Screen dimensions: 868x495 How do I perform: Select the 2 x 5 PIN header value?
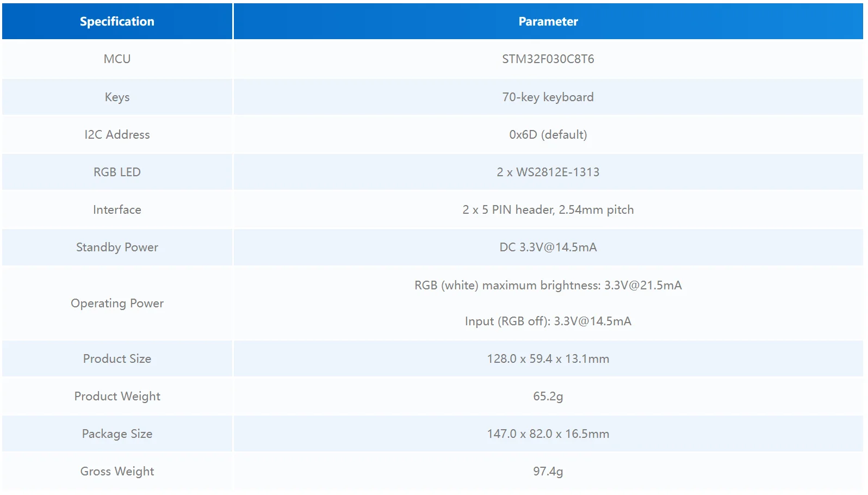548,209
